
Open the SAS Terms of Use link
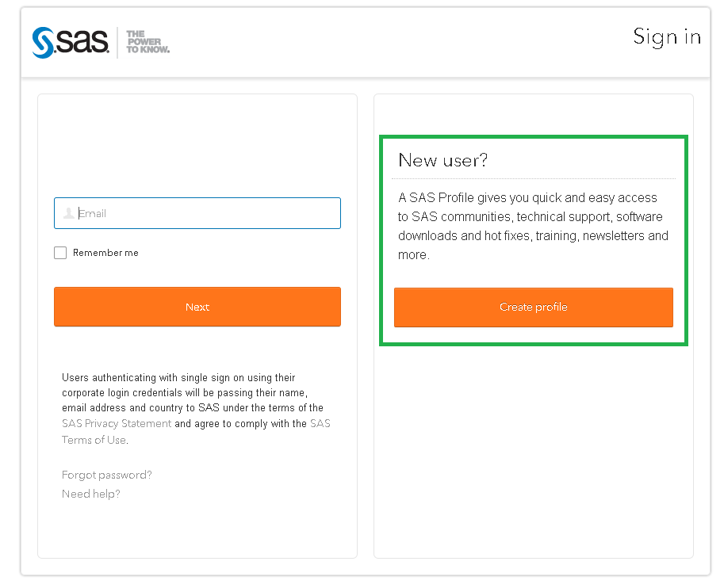[x=94, y=440]
